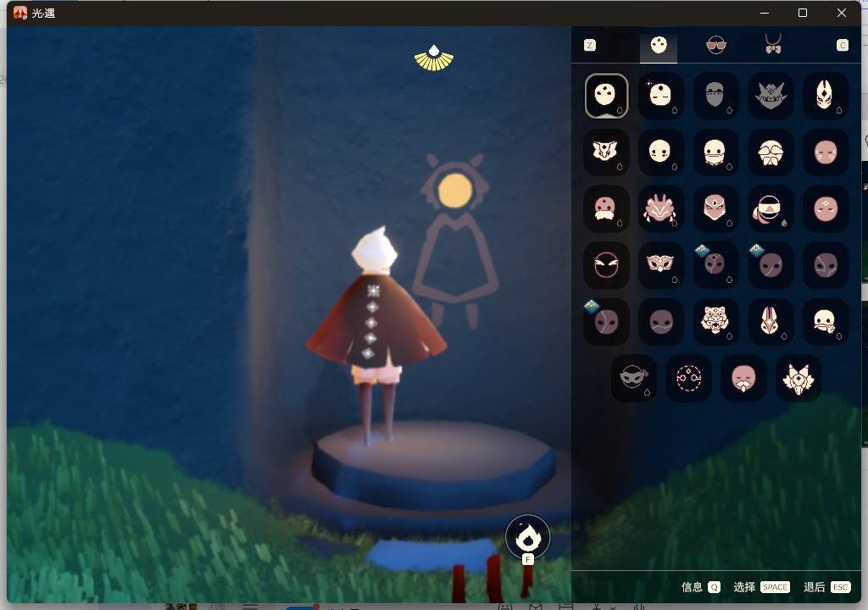868x610 pixels.
Task: Select the cream mask holding a flower
Action: pyautogui.click(x=826, y=322)
